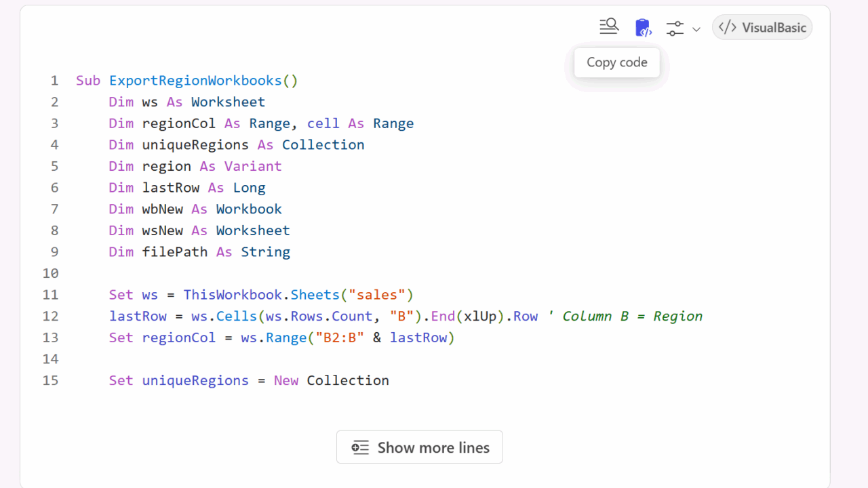The height and width of the screenshot is (488, 868).
Task: Click the code brackets icon beside VisualBasic
Action: pyautogui.click(x=728, y=28)
